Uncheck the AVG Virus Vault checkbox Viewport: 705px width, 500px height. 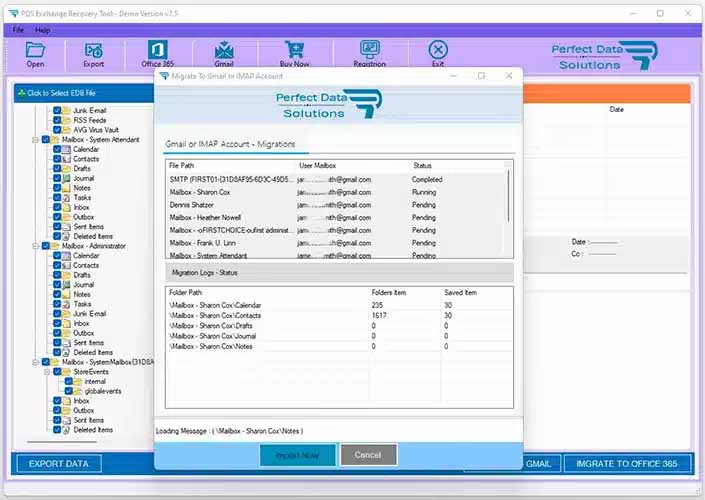pyautogui.click(x=57, y=130)
